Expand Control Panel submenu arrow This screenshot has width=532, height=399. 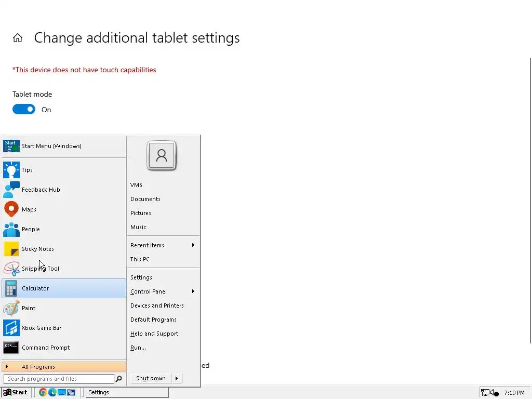[193, 291]
